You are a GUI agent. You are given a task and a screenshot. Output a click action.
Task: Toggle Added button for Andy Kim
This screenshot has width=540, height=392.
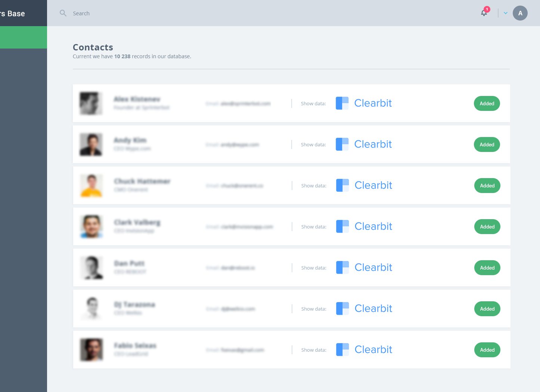point(487,144)
